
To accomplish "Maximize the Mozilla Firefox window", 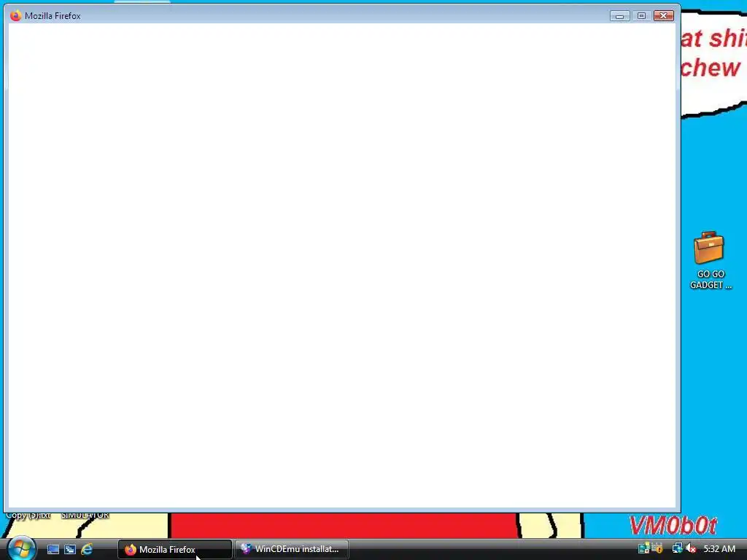I will (641, 16).
